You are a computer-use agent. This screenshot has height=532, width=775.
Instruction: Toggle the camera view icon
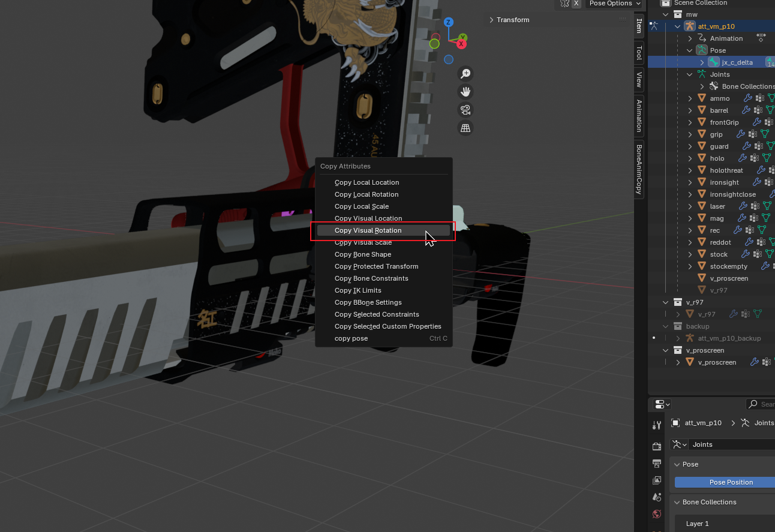click(465, 110)
